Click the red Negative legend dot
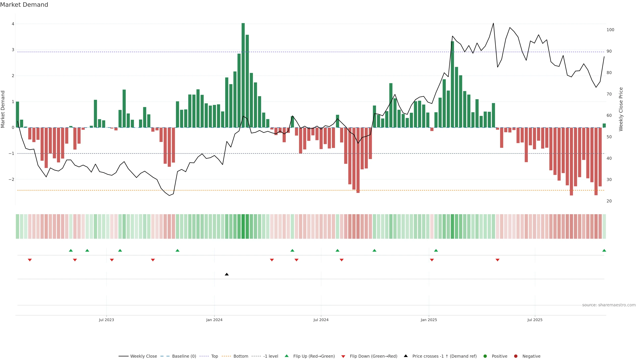The image size is (644, 362). [x=516, y=356]
